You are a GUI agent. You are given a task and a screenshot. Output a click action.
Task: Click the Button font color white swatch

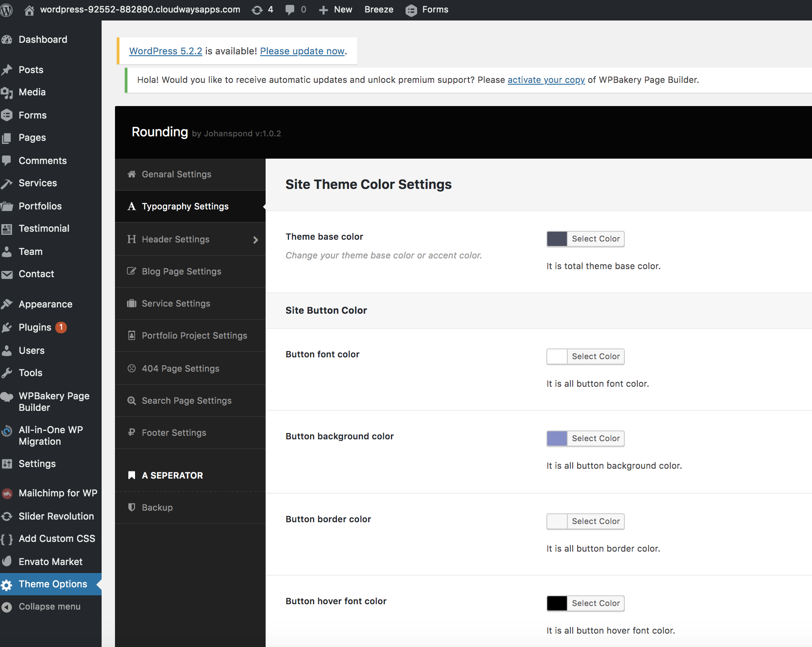557,356
